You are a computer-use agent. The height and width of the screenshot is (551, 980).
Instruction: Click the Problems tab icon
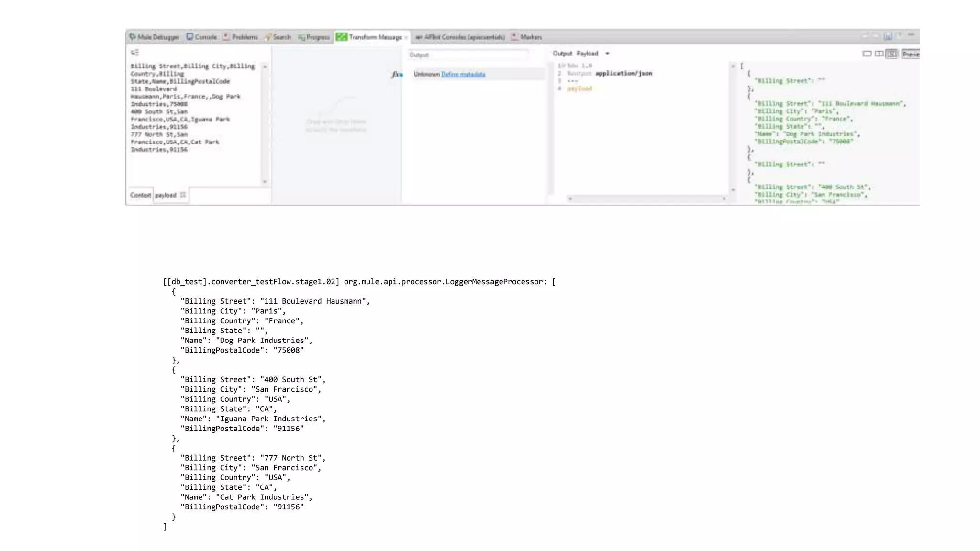[x=226, y=37]
